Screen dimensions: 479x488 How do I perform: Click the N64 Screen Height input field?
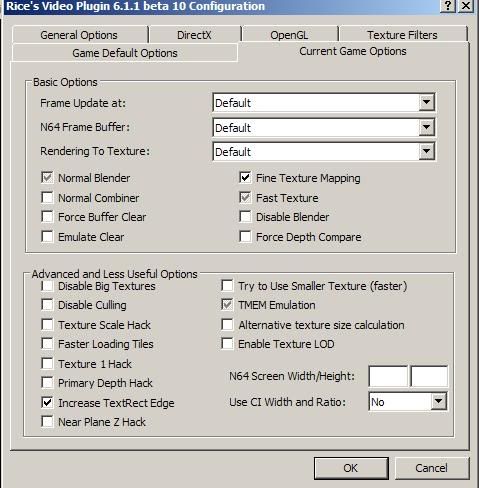tap(429, 376)
